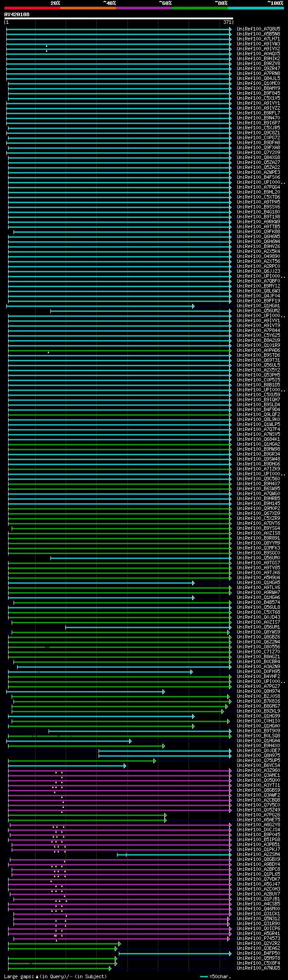Click the UniRef100_B6SW95 label
This screenshot has width=288, height=980.
pos(258,488)
